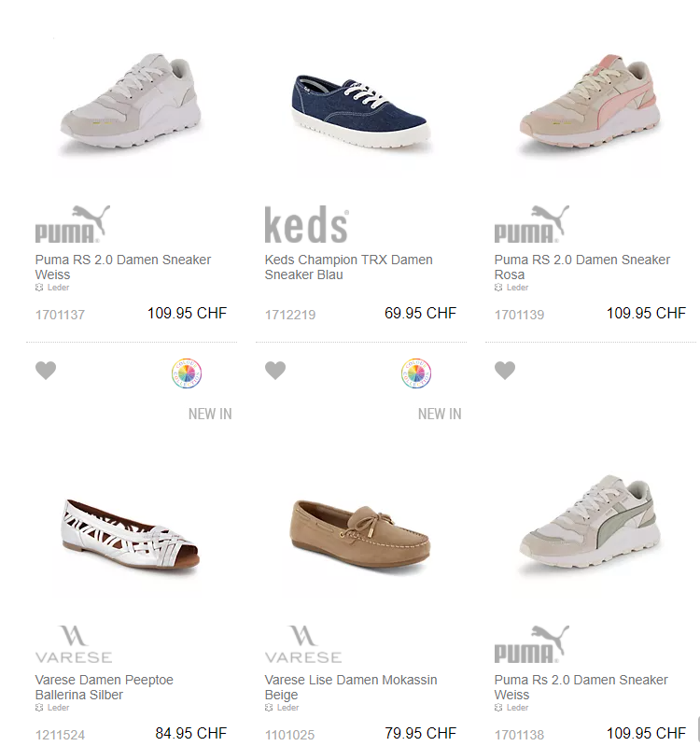Toggle wishlist heart for Keds Champion TRX
Image resolution: width=700 pixels, height=746 pixels.
[275, 371]
